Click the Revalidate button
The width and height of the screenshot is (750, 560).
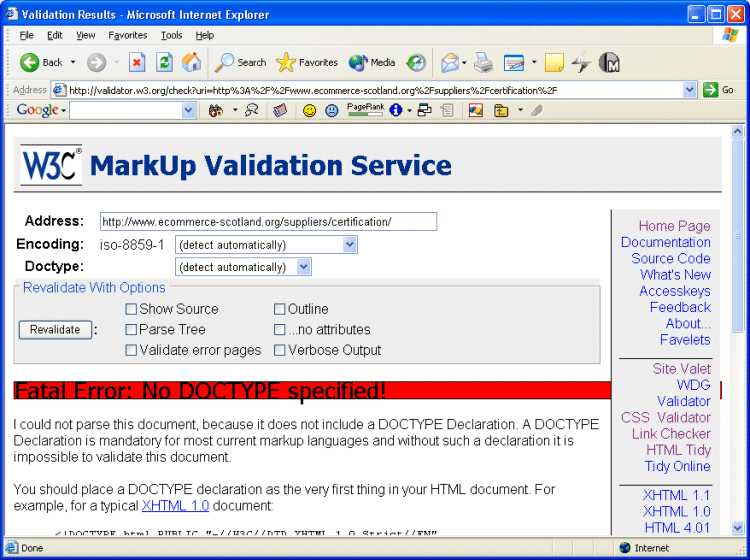click(55, 330)
